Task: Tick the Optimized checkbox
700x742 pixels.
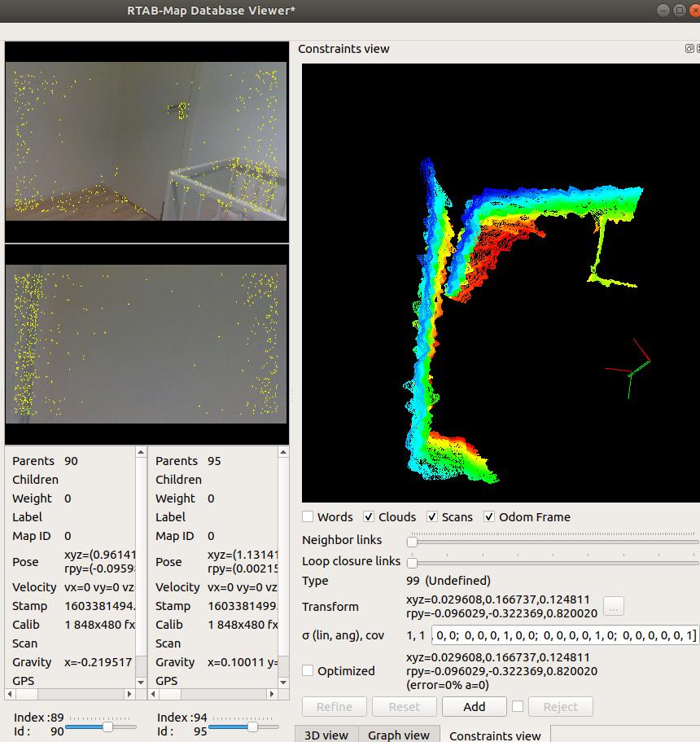Action: (x=308, y=670)
